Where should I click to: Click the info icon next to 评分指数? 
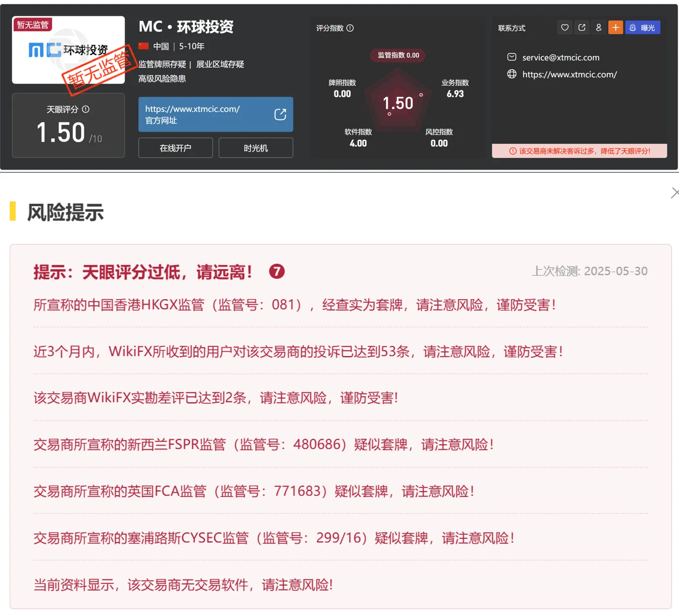[350, 28]
